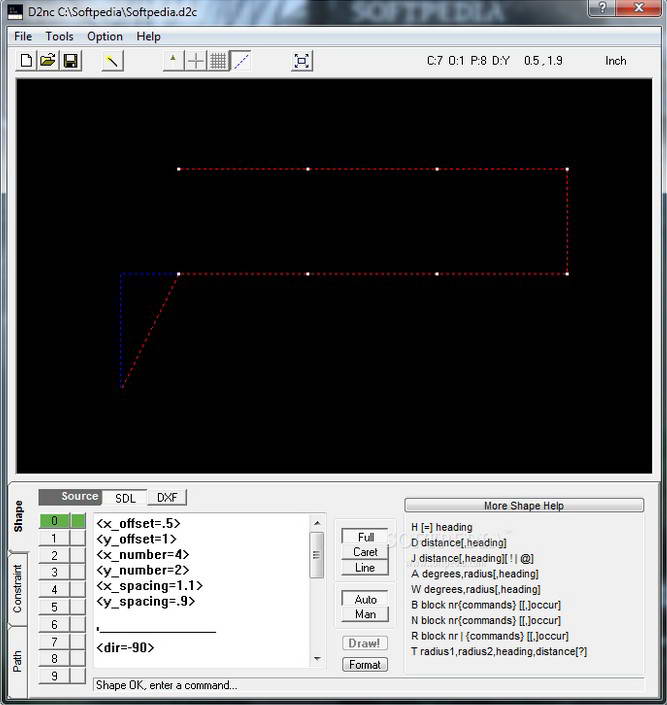Open a file with the folder icon
667x705 pixels.
48,61
